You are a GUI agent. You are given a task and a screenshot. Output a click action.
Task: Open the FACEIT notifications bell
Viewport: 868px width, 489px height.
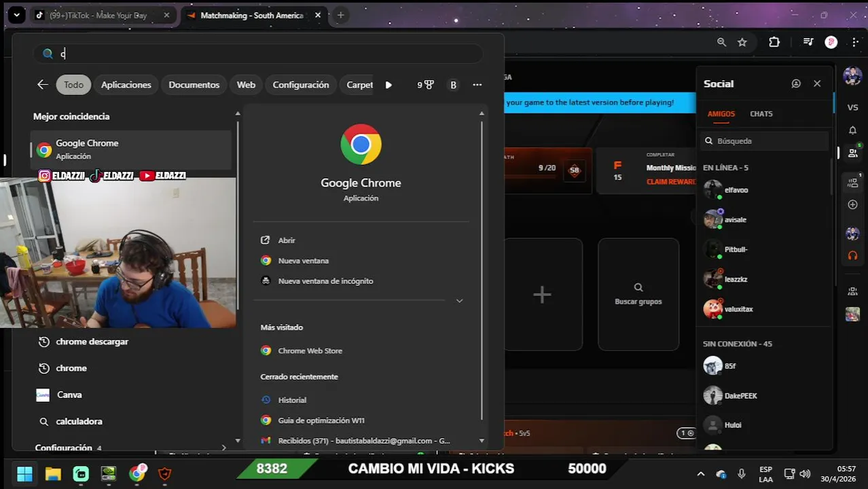click(x=852, y=130)
